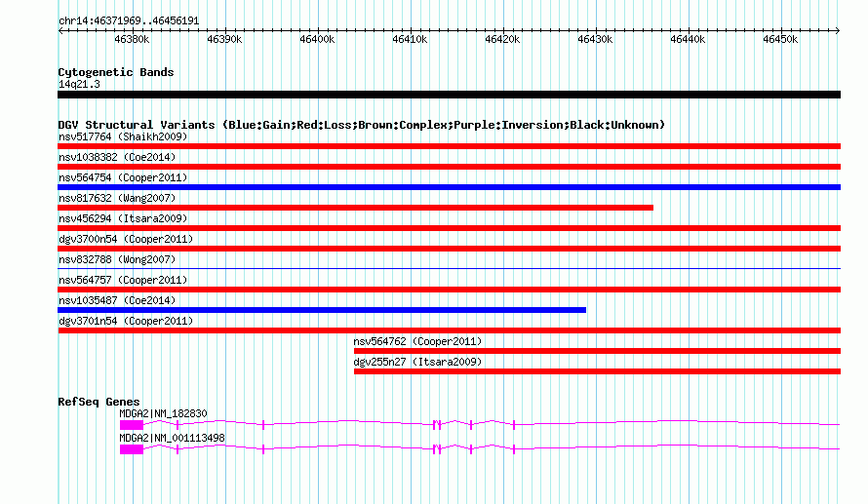Click the red bar for nsv564762
Screen dimensions: 868x504
[597, 351]
